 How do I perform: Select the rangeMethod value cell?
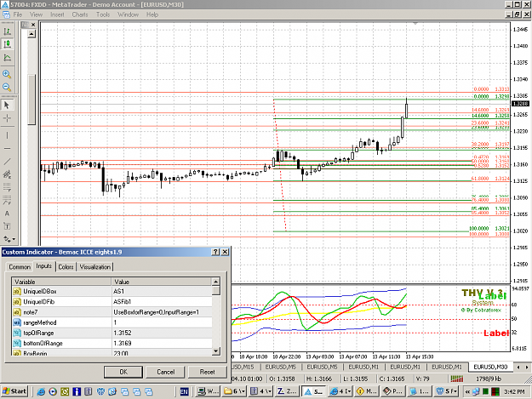[x=163, y=322]
